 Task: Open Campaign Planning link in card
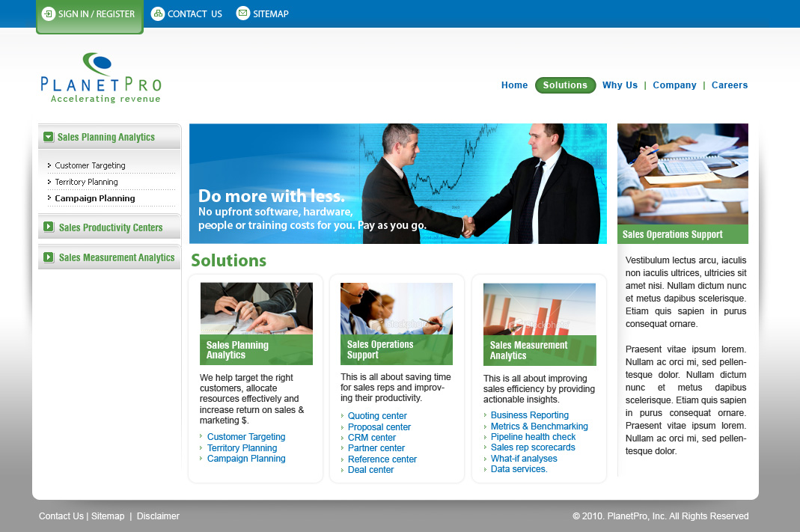(246, 459)
